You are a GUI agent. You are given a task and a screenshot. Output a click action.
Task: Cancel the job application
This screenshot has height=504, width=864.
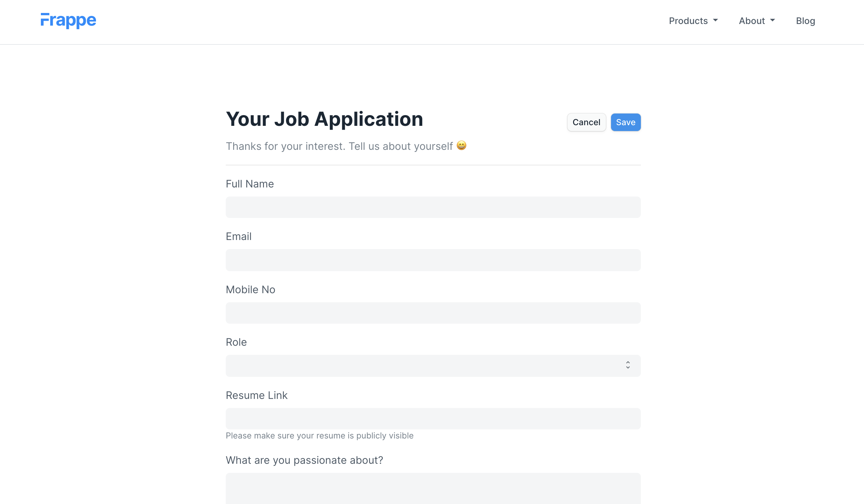(x=586, y=122)
